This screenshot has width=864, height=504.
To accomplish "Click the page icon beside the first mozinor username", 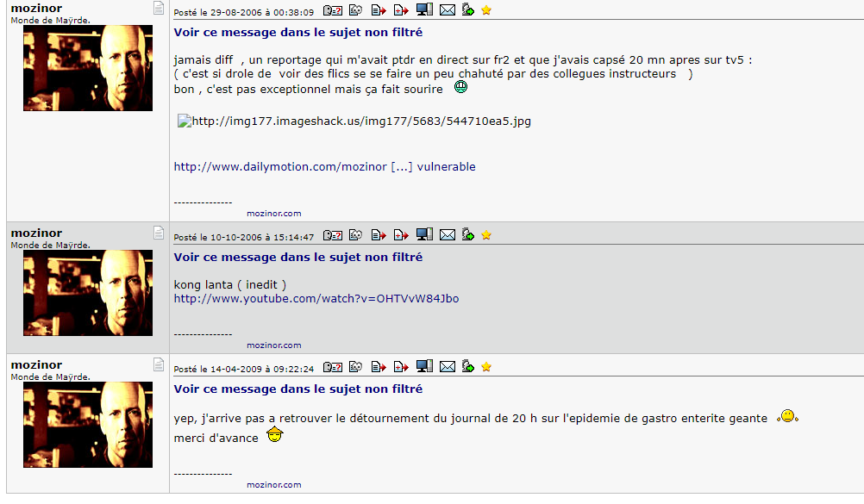I will click(159, 8).
